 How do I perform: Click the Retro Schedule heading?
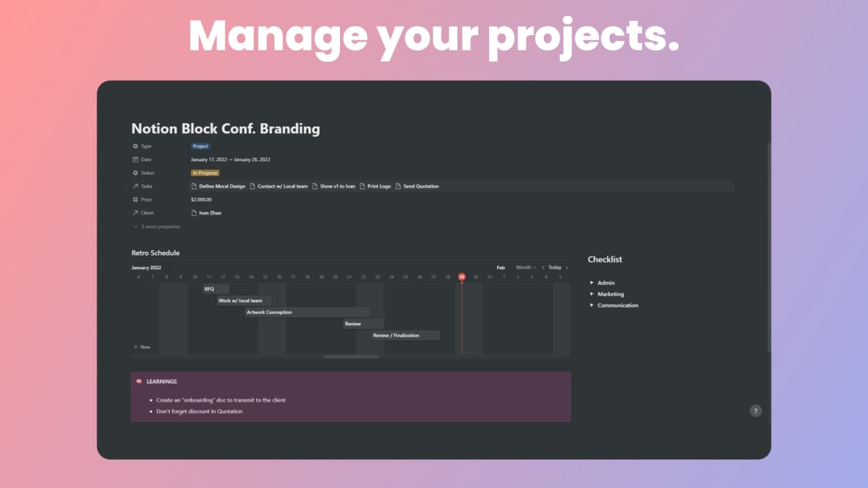click(156, 253)
